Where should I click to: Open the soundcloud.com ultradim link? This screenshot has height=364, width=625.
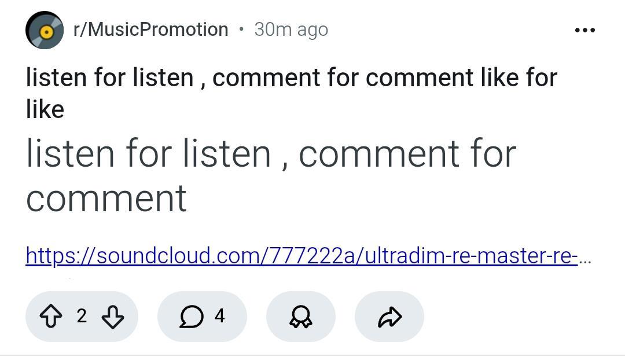coord(301,255)
